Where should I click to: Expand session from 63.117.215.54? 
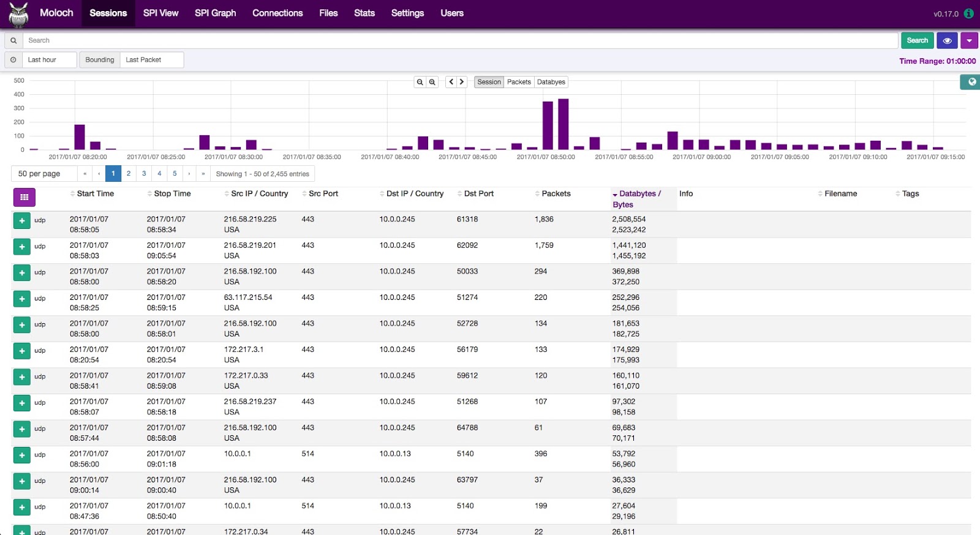click(22, 299)
